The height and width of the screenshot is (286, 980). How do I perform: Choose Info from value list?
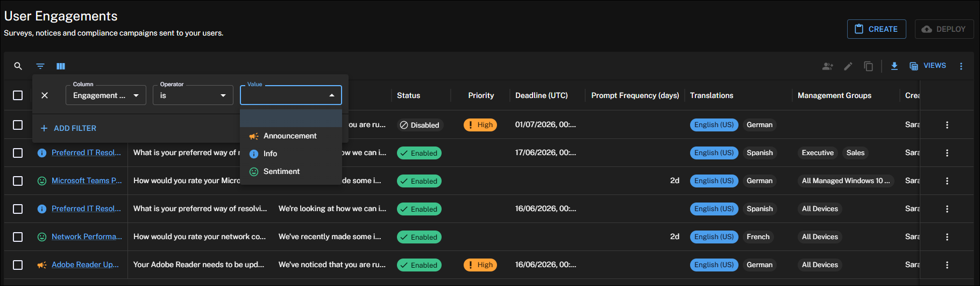point(291,154)
